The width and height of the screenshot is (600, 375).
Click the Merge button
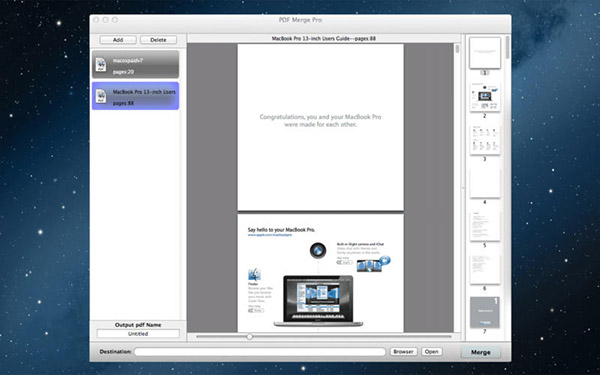(x=481, y=352)
